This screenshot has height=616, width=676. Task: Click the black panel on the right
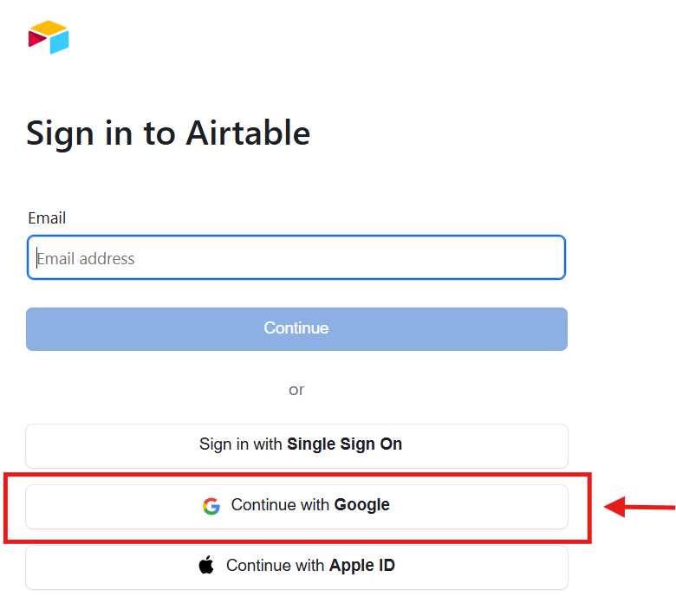(x=644, y=260)
